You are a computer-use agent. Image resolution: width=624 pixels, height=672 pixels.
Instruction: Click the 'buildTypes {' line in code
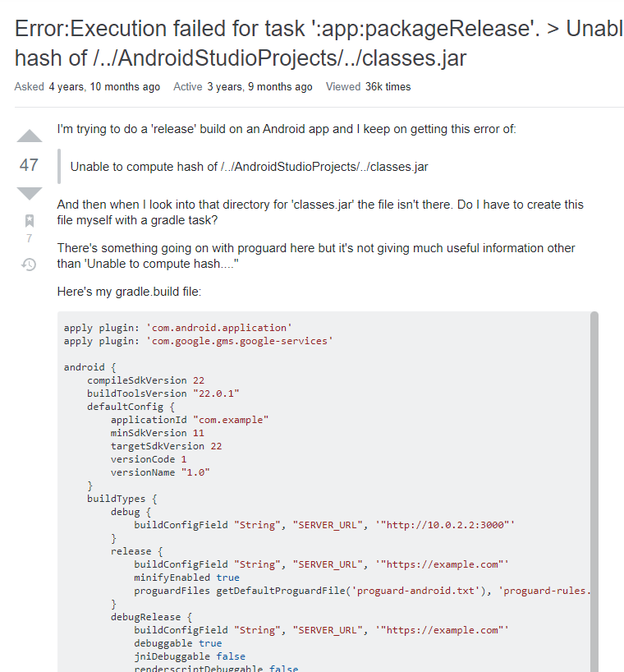point(115,499)
